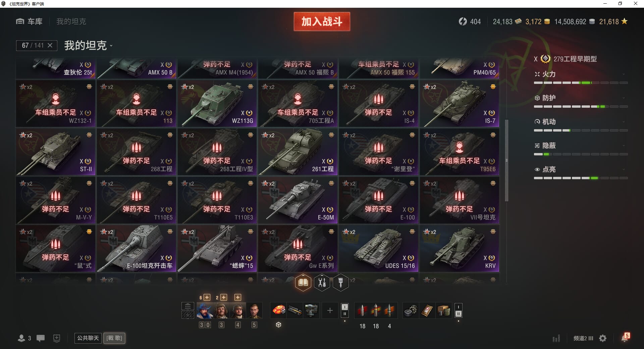Switch to the 公共聊天 chat tab
The image size is (644, 349).
[x=88, y=338]
